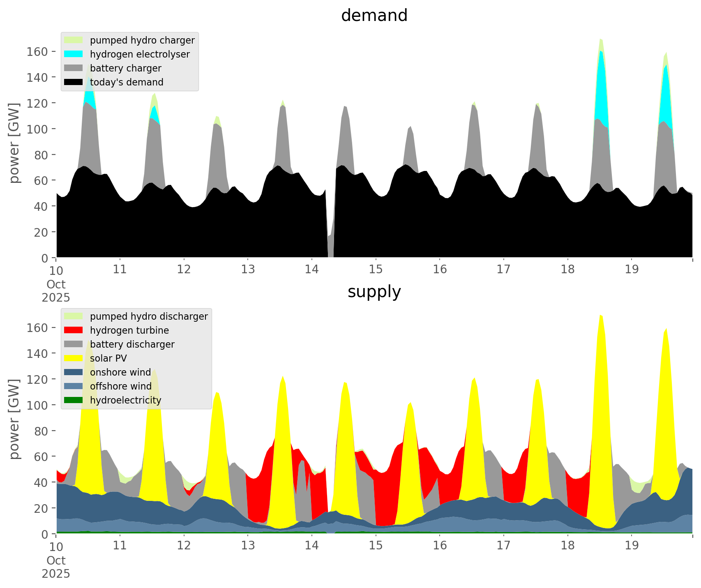Click the demand chart's power [GW] axis label
Screen dimensions: 701x588
pyautogui.click(x=14, y=143)
